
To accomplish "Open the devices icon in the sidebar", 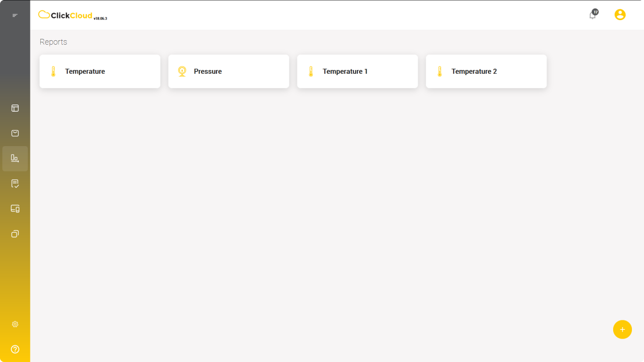I will click(x=15, y=209).
